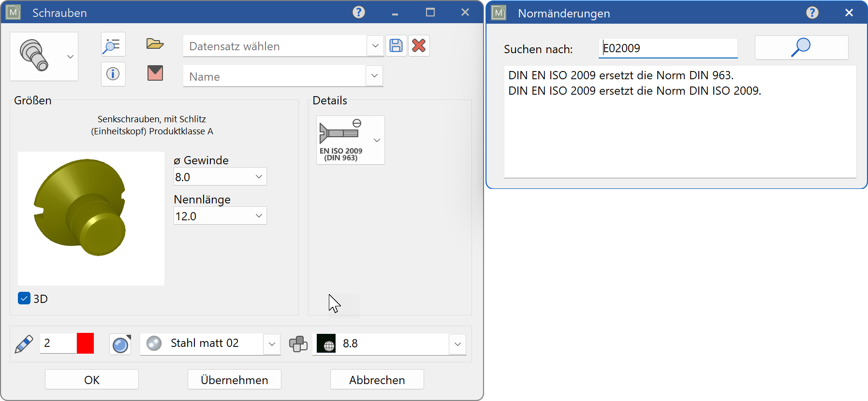Screen dimensions: 868x401
Task: Start search with the magnifier button
Action: click(802, 47)
